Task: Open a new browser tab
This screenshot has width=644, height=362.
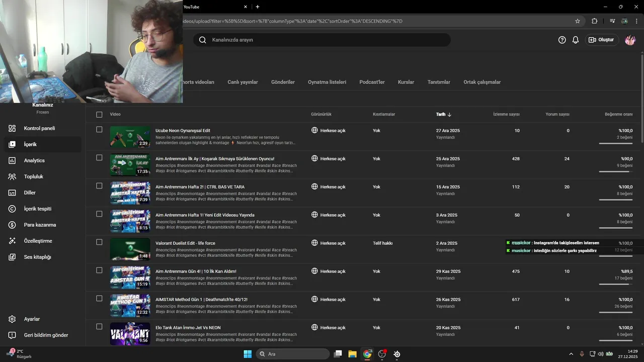Action: (x=258, y=7)
